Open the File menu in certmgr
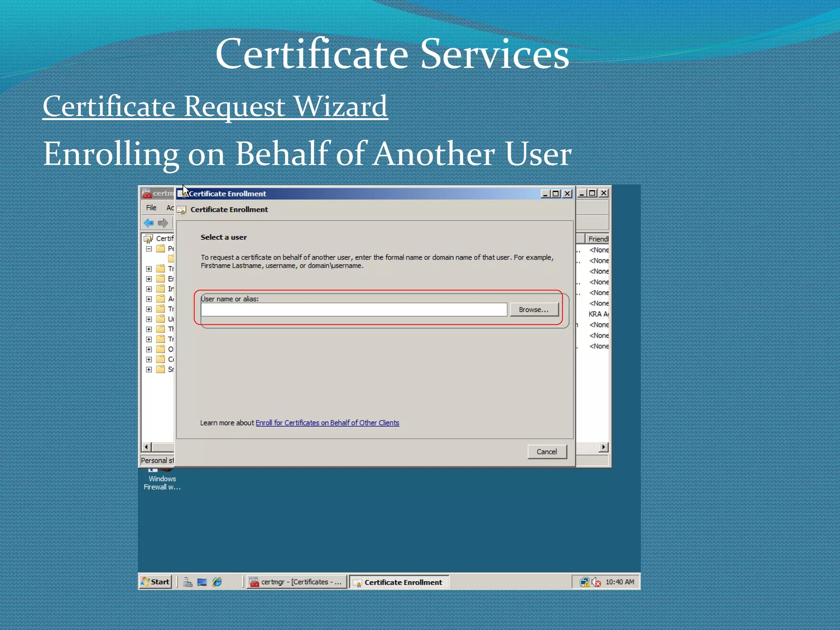 pos(151,208)
